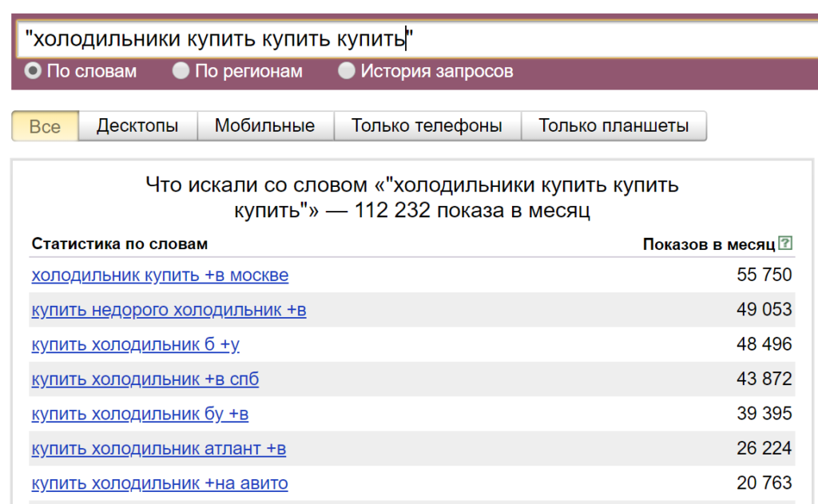Select the 'По регионам' radio button
The height and width of the screenshot is (504, 818).
(x=181, y=71)
